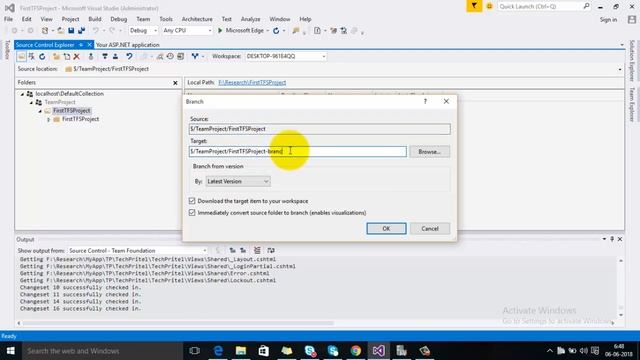Open the Analyze menu

250,19
